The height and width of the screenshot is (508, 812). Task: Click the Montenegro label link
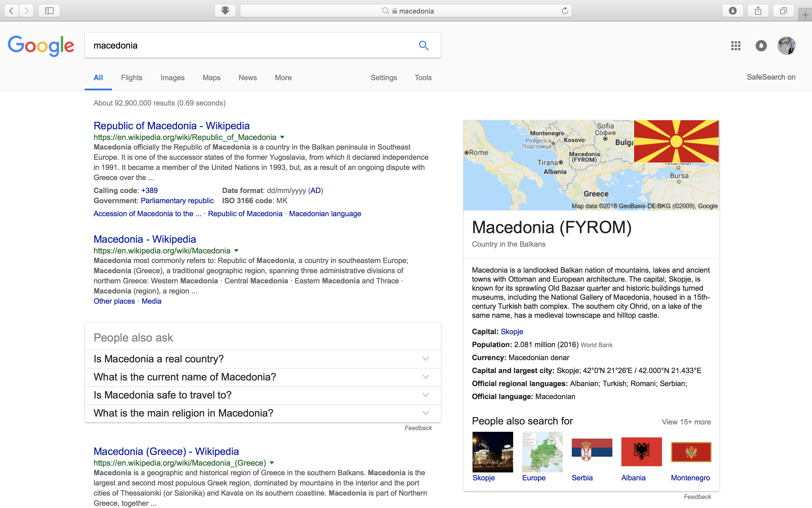point(690,478)
